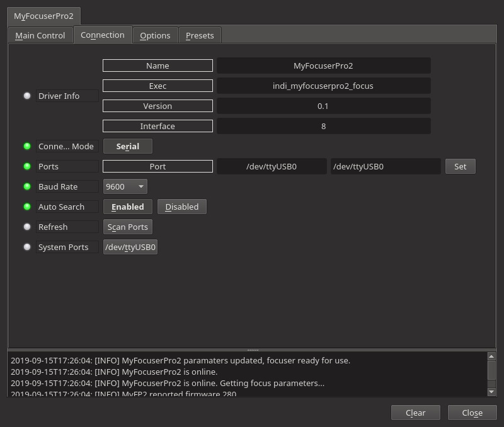Click the Driver Info label
The image size is (504, 427).
[x=67, y=96]
